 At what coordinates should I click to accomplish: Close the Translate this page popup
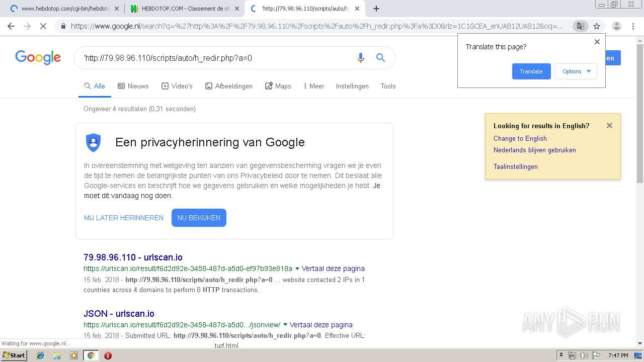pos(597,42)
